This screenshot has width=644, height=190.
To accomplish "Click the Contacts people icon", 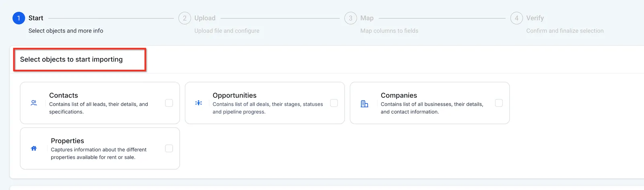I will tap(34, 103).
